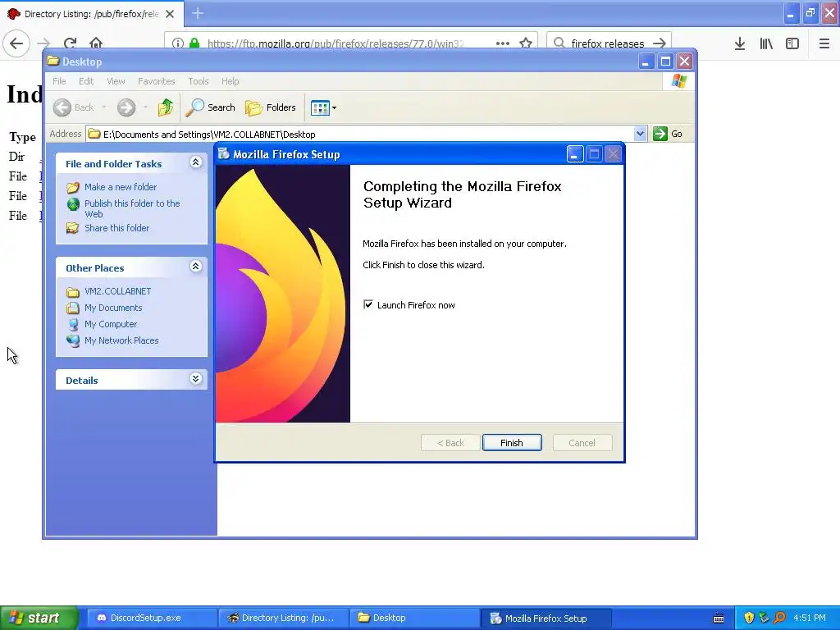Open Edit menu in Desktop explorer window
The image size is (840, 630).
85,81
